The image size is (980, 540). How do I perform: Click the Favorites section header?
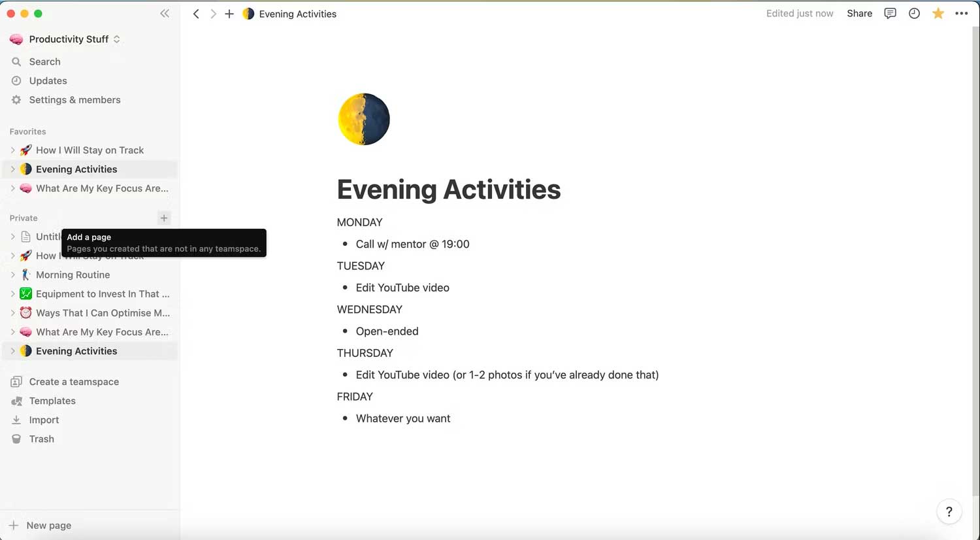click(27, 131)
